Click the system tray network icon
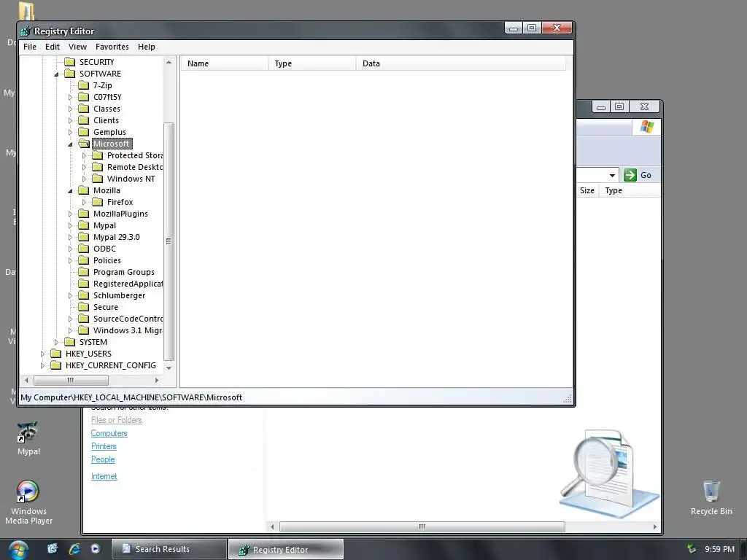 pyautogui.click(x=692, y=549)
